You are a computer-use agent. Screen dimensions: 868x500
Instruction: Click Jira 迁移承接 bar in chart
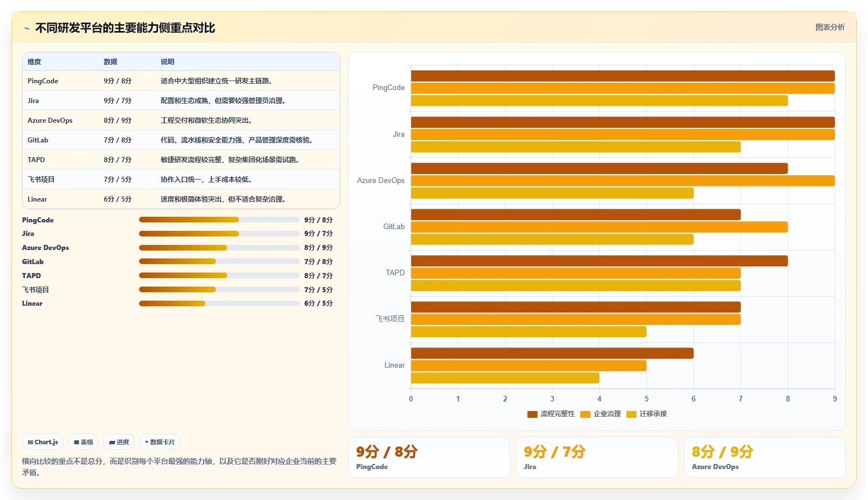[x=575, y=147]
